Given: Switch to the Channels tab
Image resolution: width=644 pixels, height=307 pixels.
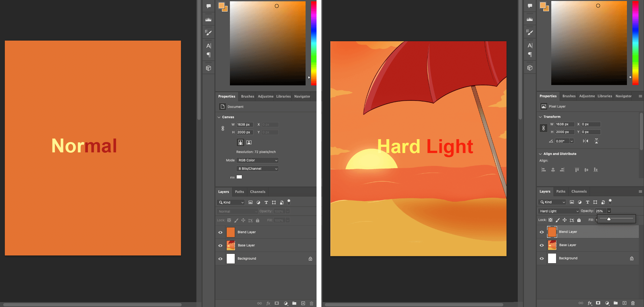Looking at the screenshot, I should 257,192.
